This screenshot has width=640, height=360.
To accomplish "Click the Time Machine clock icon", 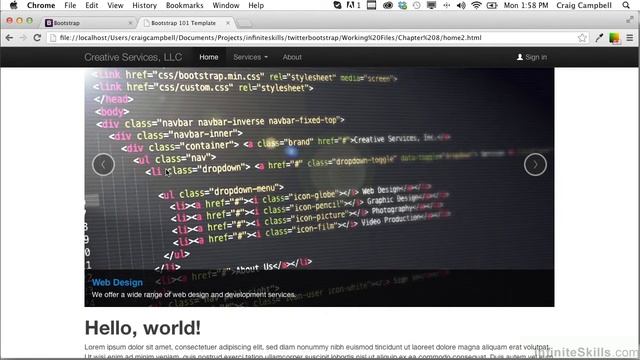I will (416, 5).
